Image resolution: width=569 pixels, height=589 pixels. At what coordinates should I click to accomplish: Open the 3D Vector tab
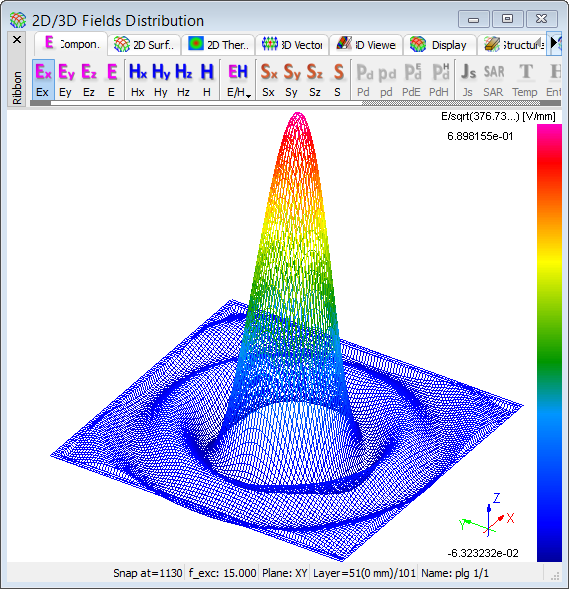(x=292, y=45)
